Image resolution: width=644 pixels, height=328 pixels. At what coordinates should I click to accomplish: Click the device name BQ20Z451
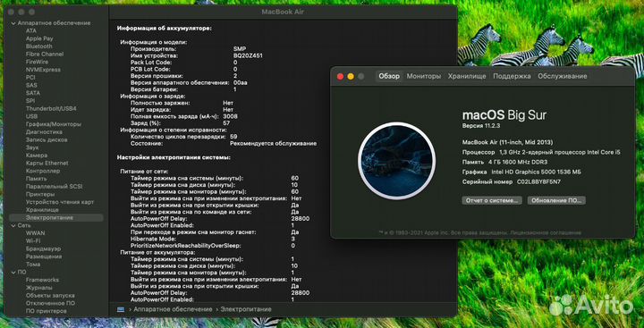[x=248, y=55]
